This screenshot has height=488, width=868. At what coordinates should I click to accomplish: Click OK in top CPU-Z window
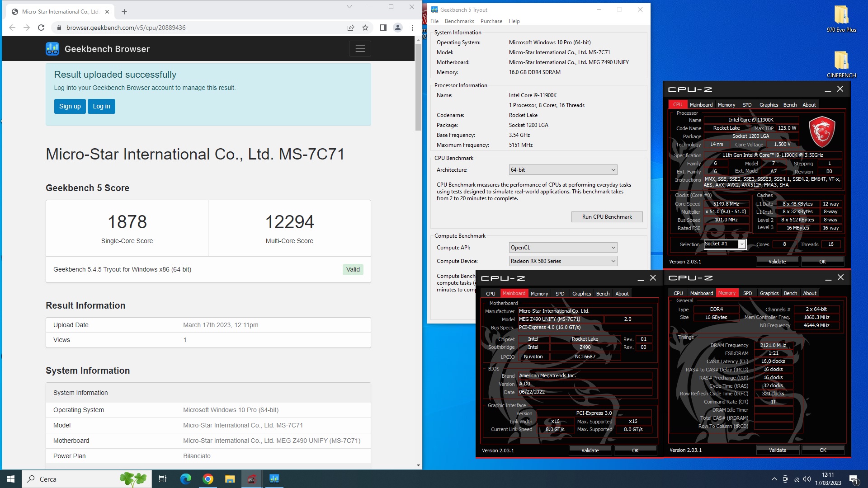(822, 262)
